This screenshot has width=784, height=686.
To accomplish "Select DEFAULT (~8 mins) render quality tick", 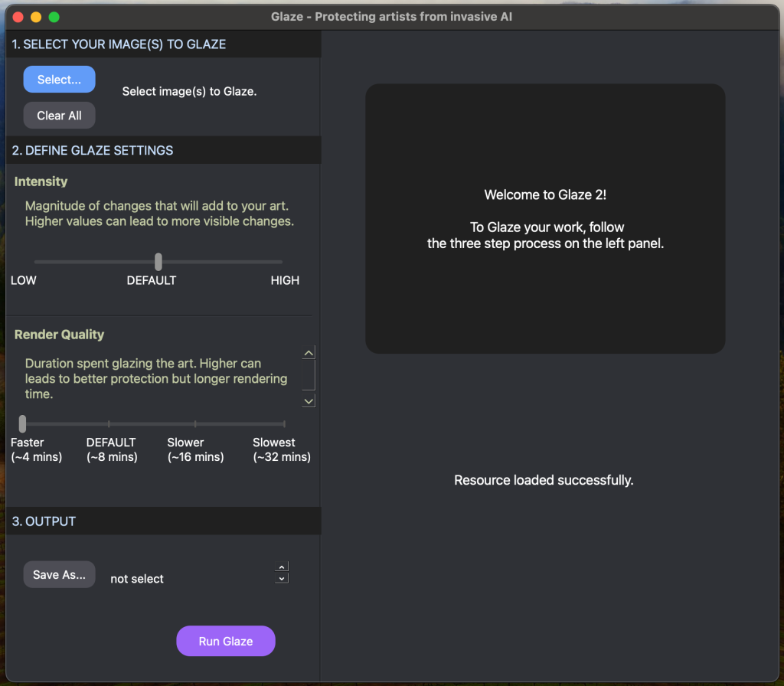I will pyautogui.click(x=109, y=423).
